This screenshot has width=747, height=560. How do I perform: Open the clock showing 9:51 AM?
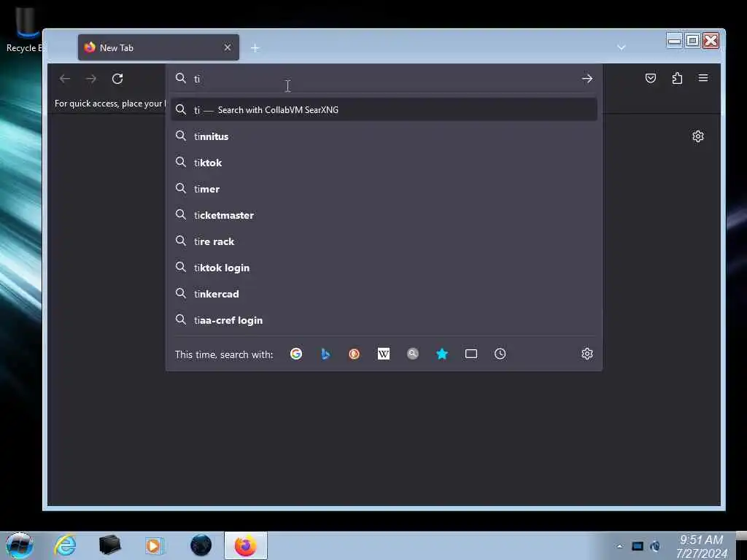[x=701, y=546]
